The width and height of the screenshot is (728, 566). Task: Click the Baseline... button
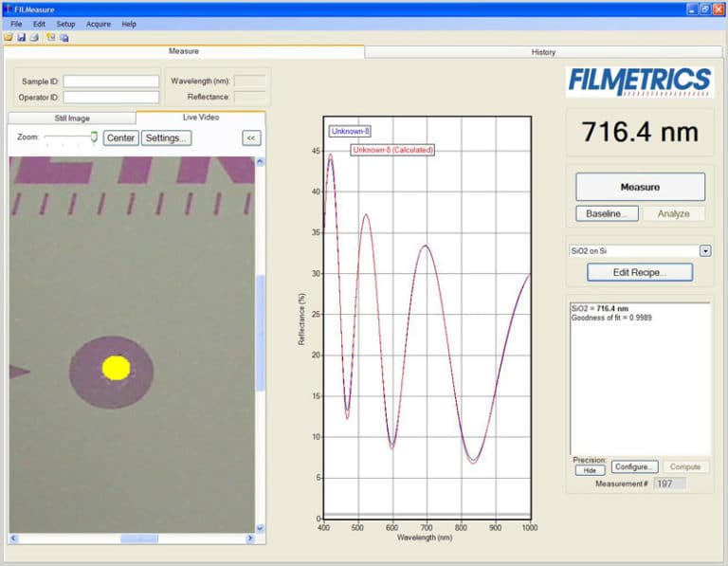pos(606,213)
